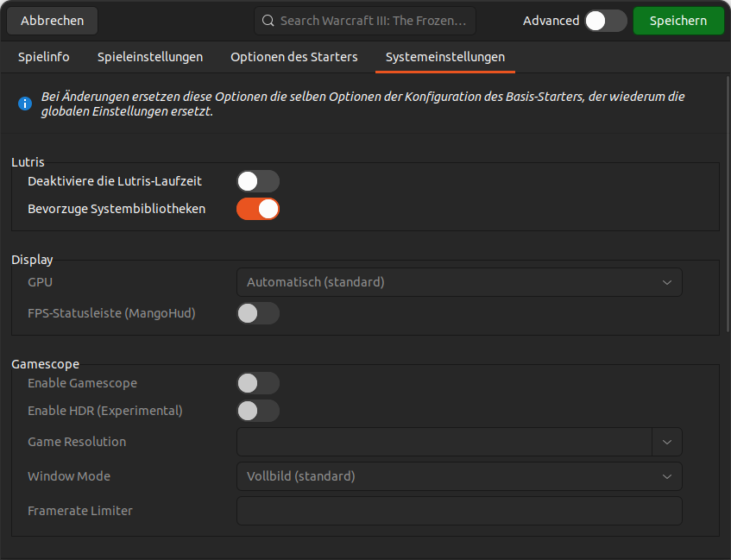731x560 pixels.
Task: Open the Window Mode dropdown
Action: pos(459,475)
